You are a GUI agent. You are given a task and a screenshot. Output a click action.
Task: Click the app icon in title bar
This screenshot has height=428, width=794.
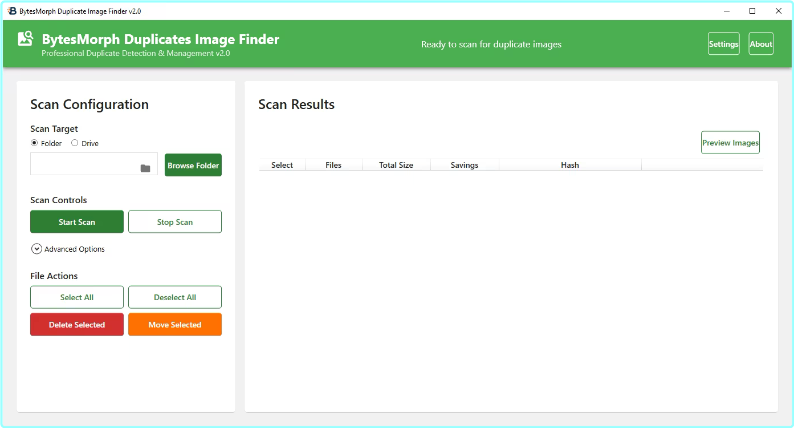pyautogui.click(x=11, y=10)
